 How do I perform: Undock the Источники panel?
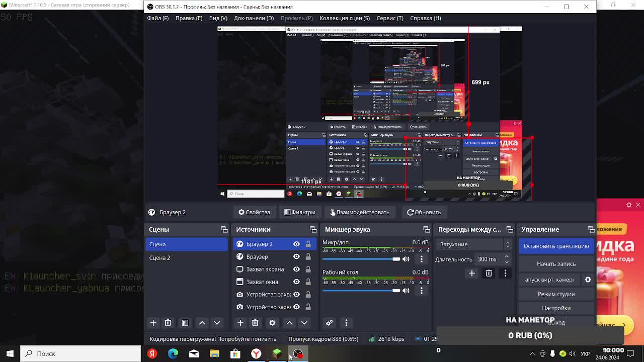point(313,230)
